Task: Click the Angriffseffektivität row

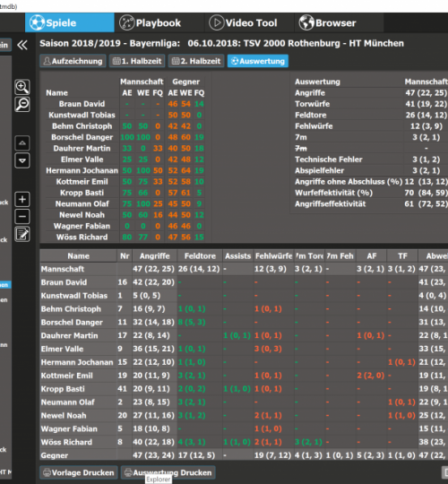Action: coord(370,203)
